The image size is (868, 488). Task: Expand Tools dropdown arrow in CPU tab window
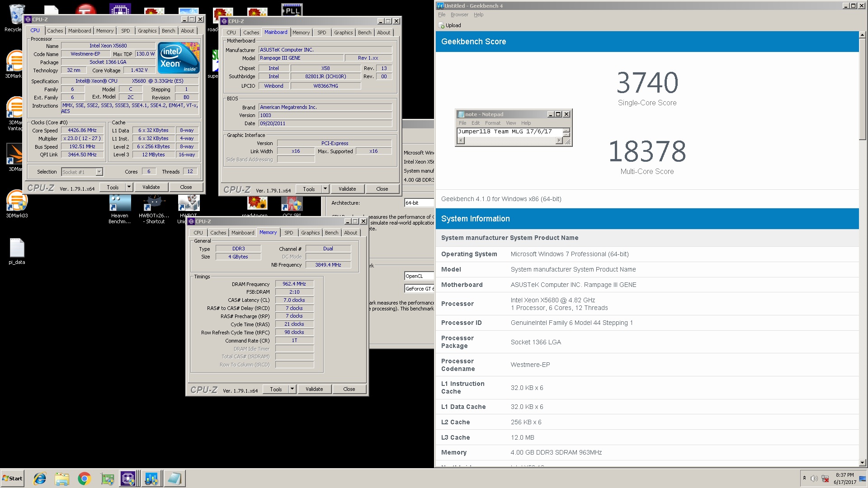[129, 187]
